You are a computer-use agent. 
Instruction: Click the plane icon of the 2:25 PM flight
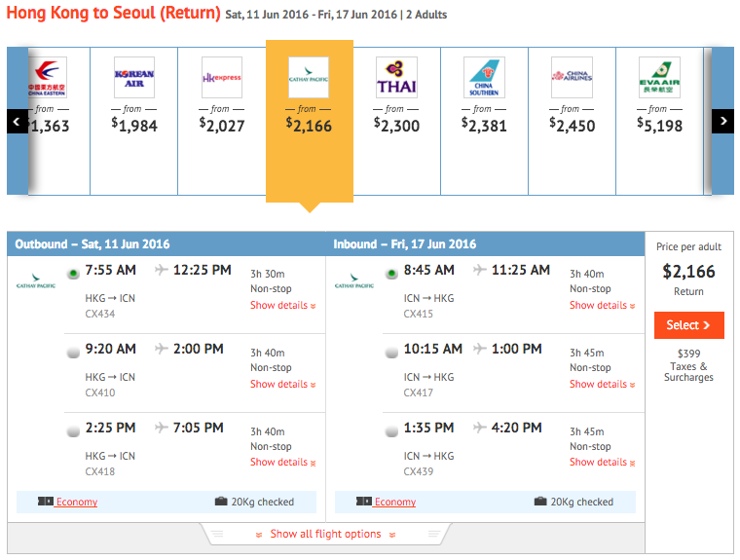pyautogui.click(x=162, y=428)
